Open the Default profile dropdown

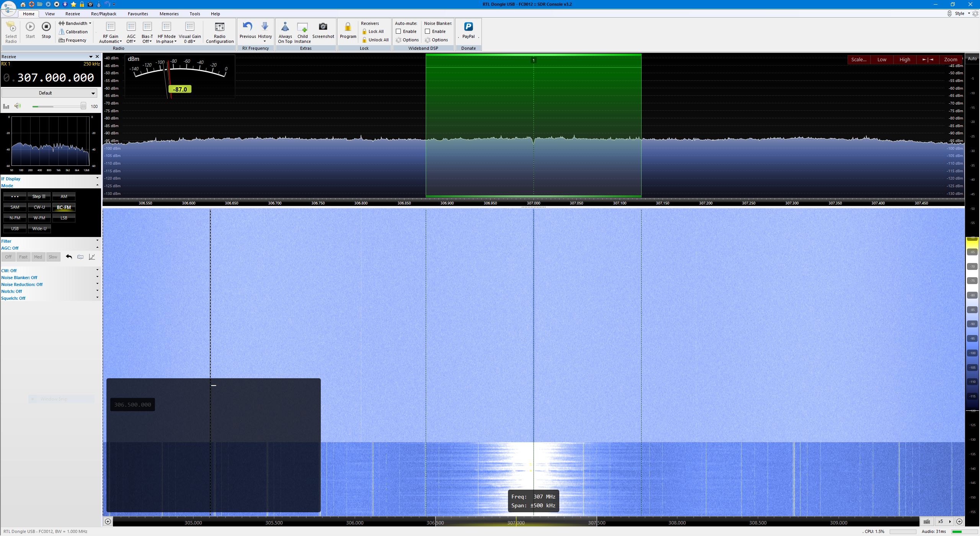click(x=49, y=93)
